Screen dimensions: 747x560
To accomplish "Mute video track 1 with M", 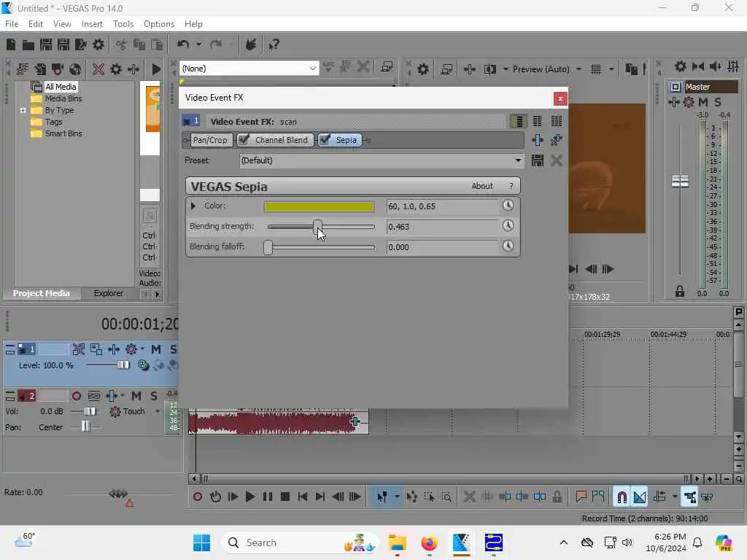I will tap(156, 349).
